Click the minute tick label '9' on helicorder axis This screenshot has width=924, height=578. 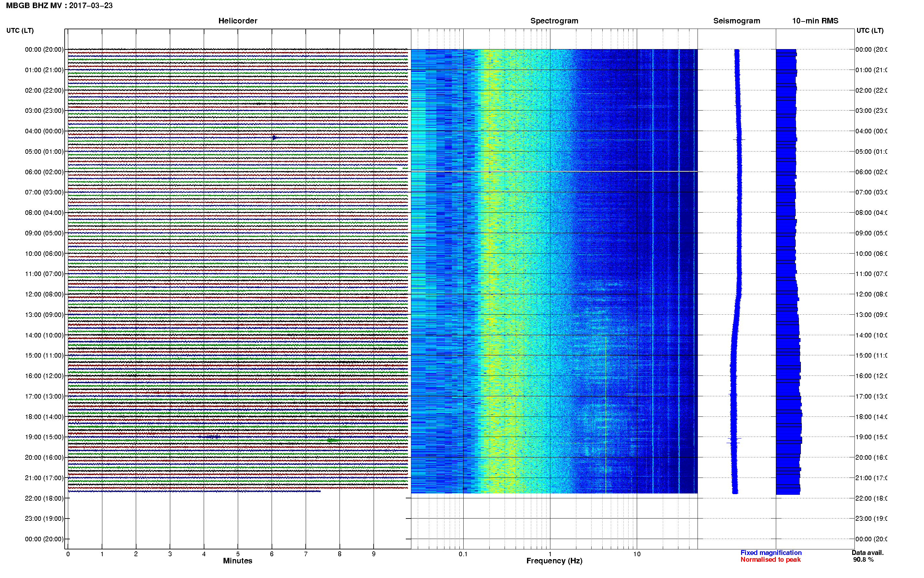(x=374, y=554)
